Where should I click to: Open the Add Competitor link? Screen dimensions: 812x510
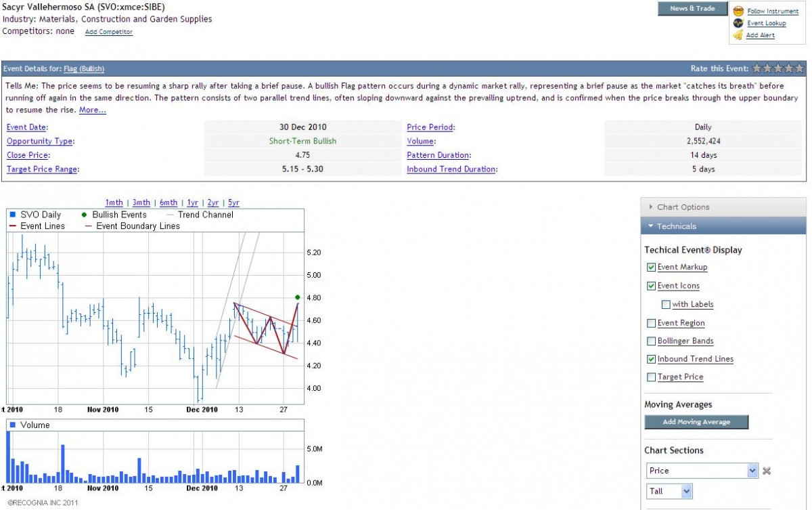[x=109, y=32]
